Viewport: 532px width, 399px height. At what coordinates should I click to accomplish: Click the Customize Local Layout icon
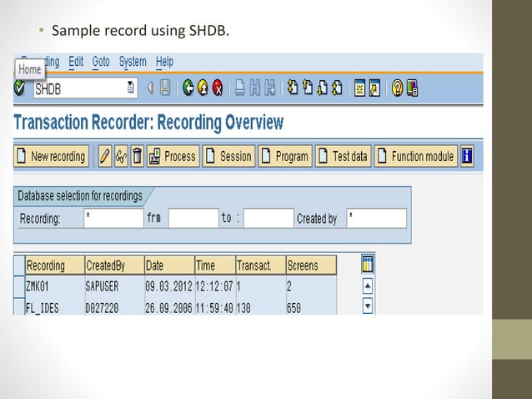coord(412,88)
